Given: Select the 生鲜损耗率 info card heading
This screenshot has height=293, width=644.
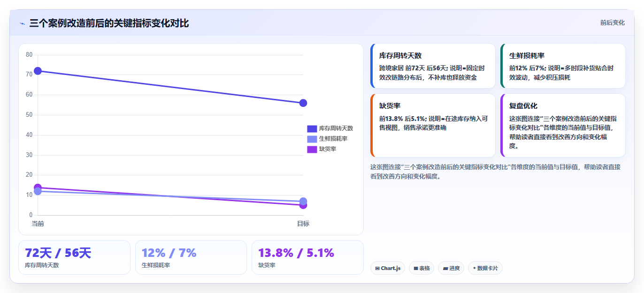Looking at the screenshot, I should pyautogui.click(x=527, y=56).
